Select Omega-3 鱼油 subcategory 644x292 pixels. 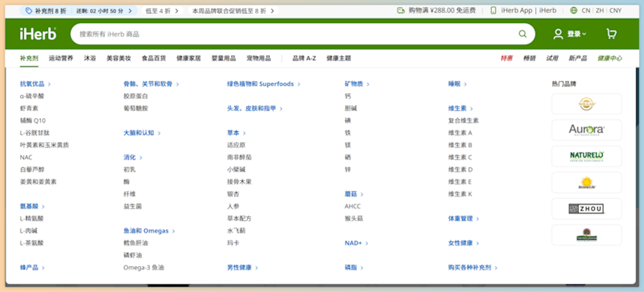click(144, 267)
